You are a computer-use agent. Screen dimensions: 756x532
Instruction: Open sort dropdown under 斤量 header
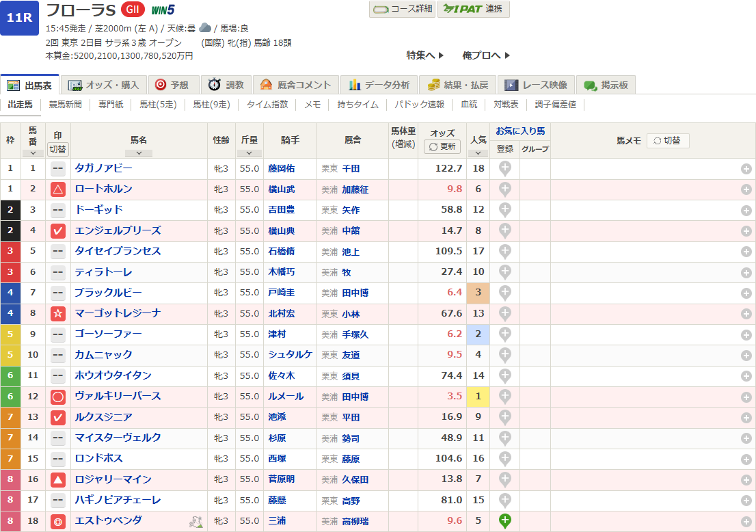tap(249, 153)
